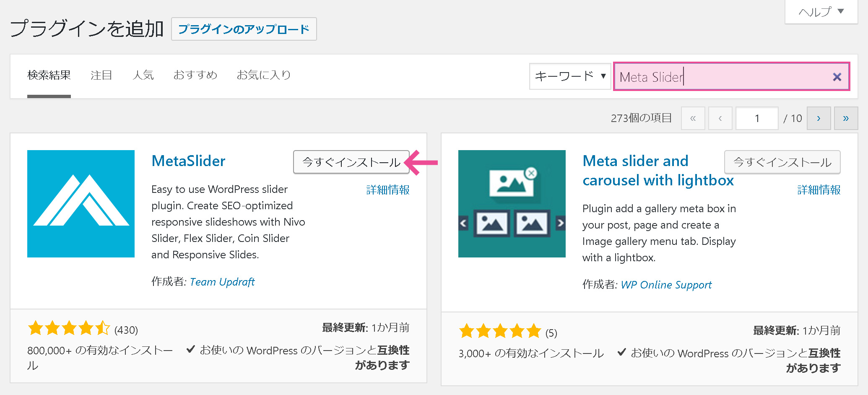The width and height of the screenshot is (868, 395).
Task: Click the MetaSlider plugin logo thumbnail
Action: pos(81,204)
